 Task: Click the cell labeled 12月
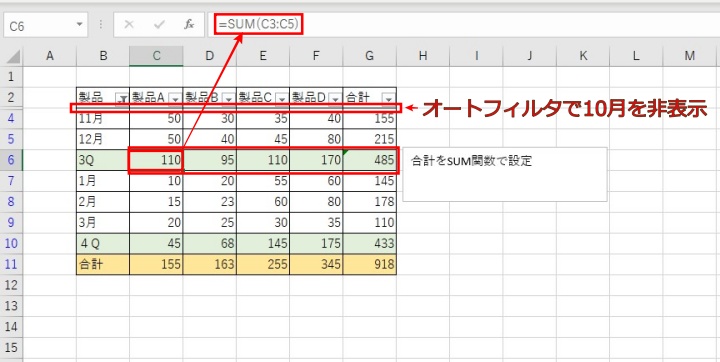coord(103,139)
